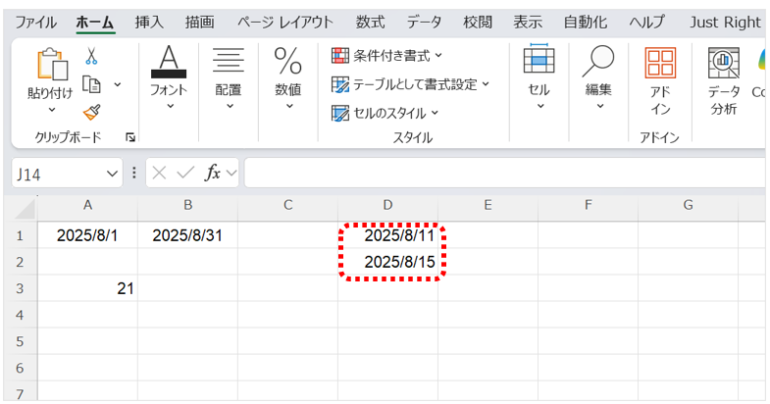Open the 配置 alignment group icon

[x=228, y=61]
